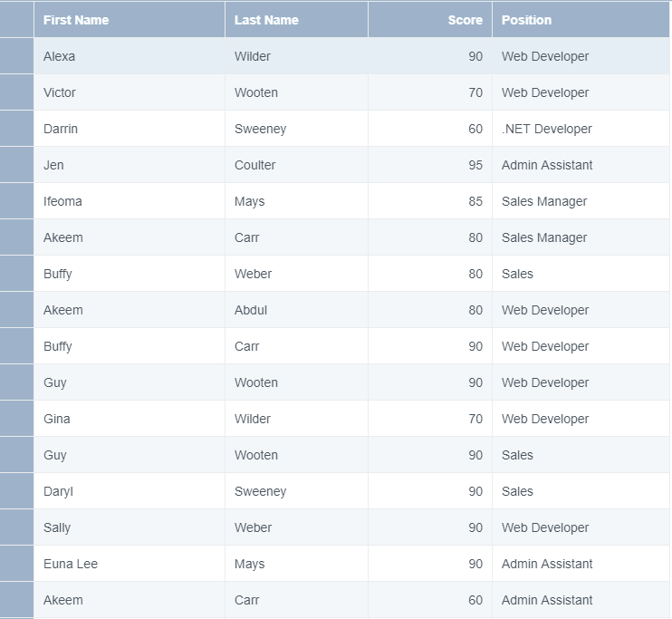Select the row header for Sally Weber
672x619 pixels.
16,527
